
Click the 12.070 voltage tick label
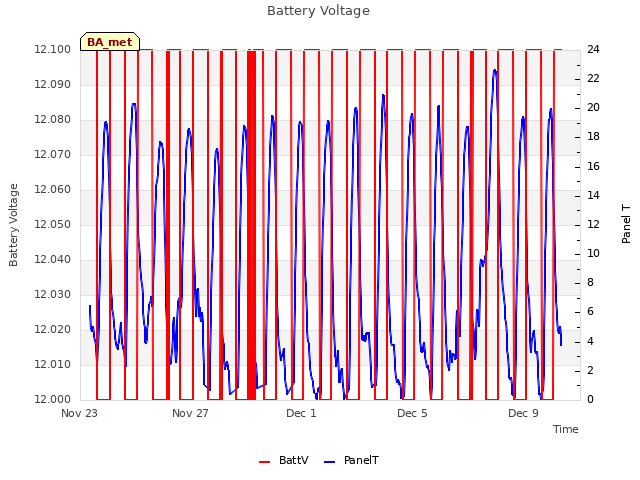(52, 154)
